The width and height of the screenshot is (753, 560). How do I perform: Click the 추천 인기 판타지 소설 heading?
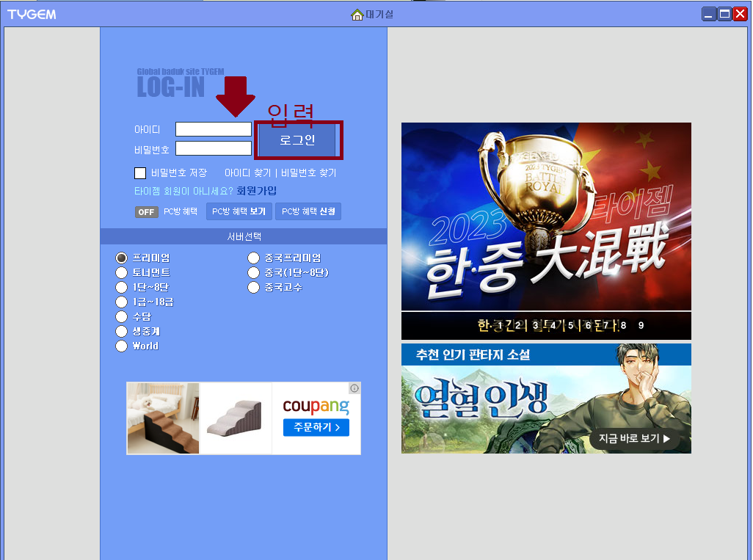473,355
